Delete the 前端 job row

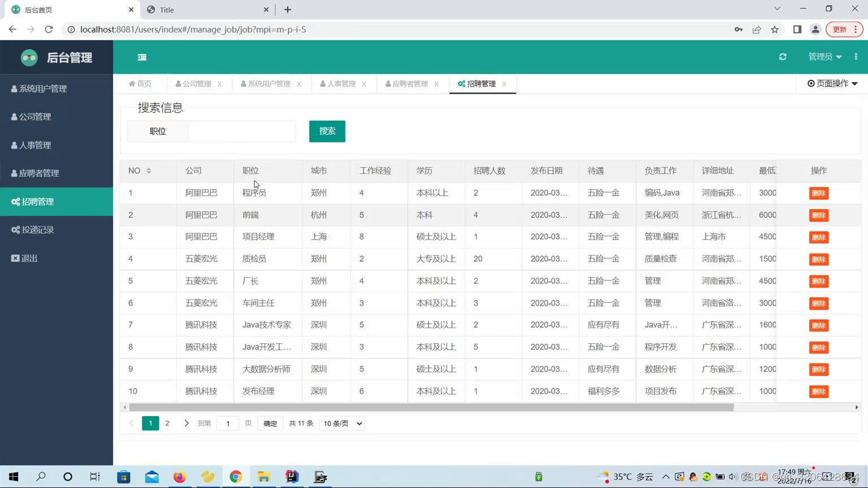[818, 215]
